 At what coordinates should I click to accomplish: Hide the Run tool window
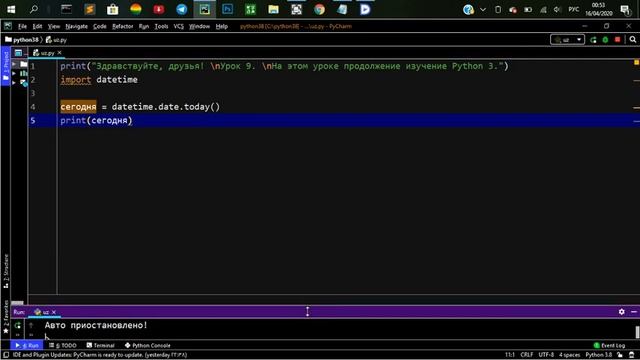(633, 311)
